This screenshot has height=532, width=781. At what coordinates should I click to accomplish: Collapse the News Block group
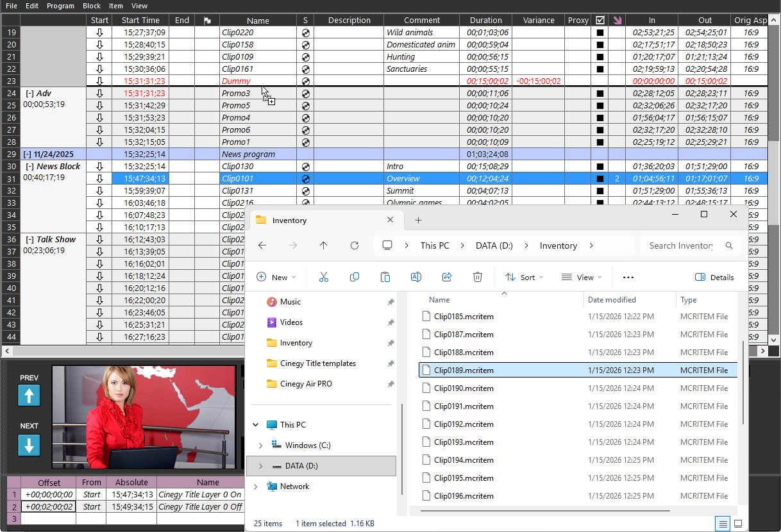tap(29, 167)
